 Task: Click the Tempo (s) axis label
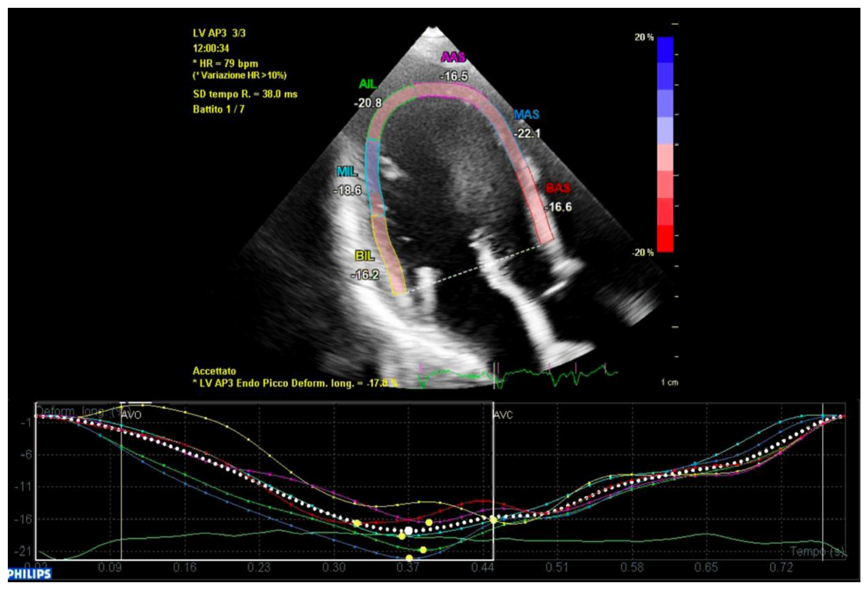(x=817, y=551)
